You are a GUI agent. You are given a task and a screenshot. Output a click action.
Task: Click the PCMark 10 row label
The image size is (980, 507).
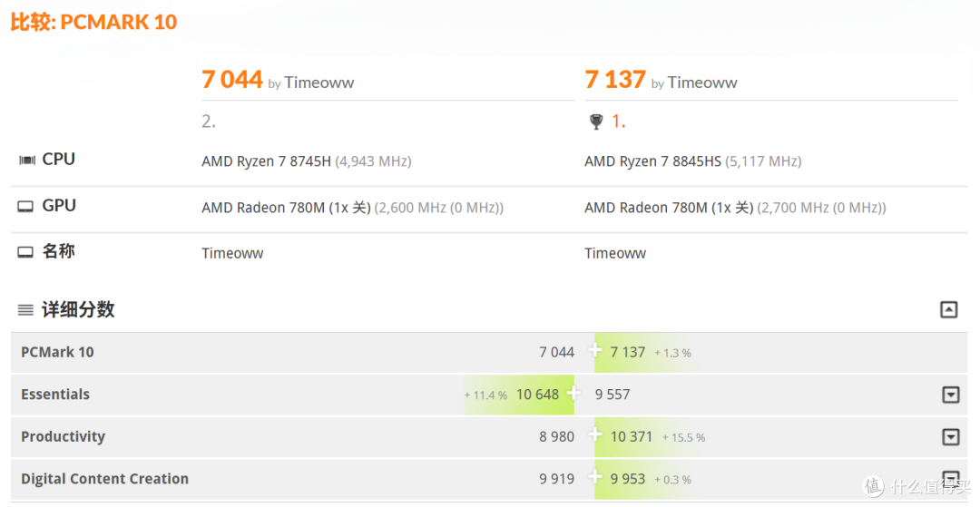57,352
